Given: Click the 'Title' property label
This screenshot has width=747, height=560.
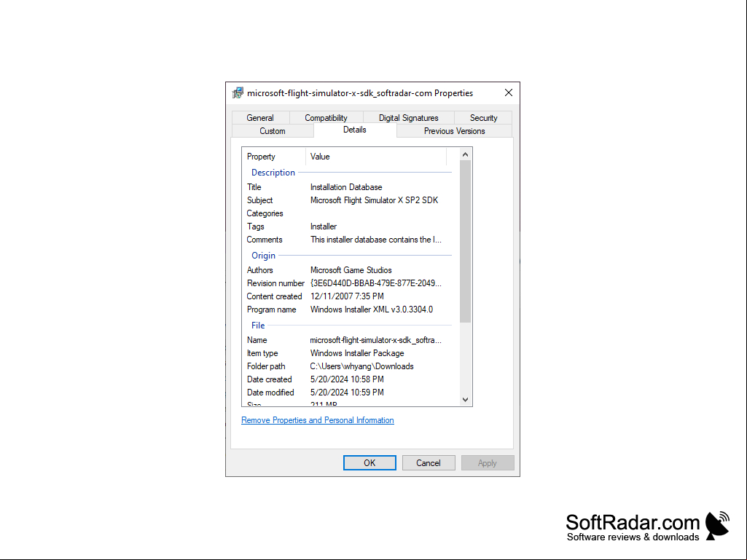Looking at the screenshot, I should (254, 187).
